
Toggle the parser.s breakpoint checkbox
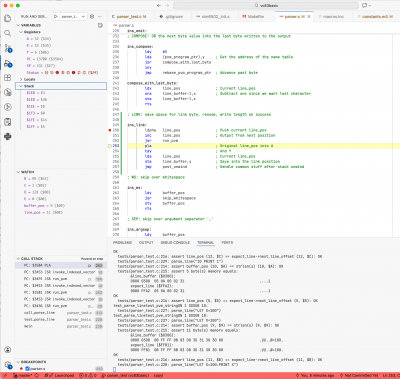pos(27,369)
